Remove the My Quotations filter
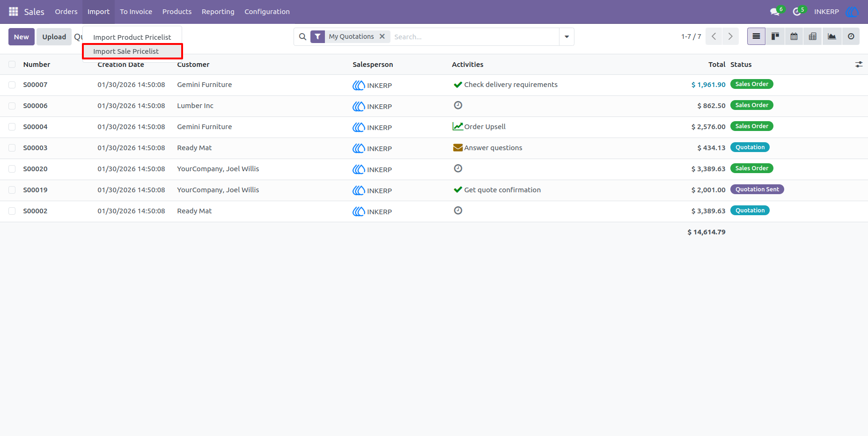 pos(382,36)
